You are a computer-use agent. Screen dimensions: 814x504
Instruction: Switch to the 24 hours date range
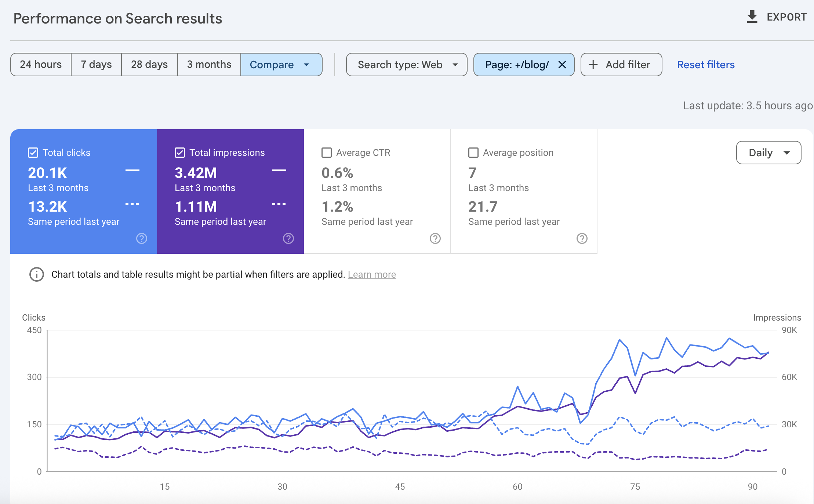click(41, 65)
